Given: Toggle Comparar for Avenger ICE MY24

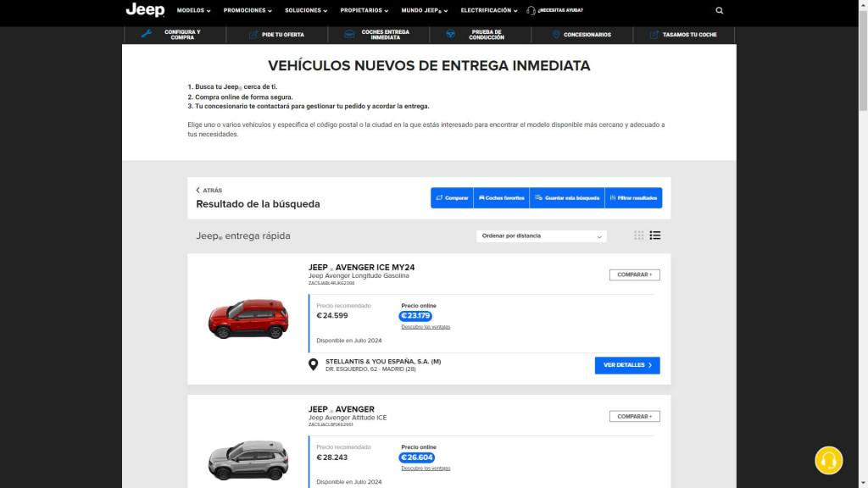Looking at the screenshot, I should point(634,275).
